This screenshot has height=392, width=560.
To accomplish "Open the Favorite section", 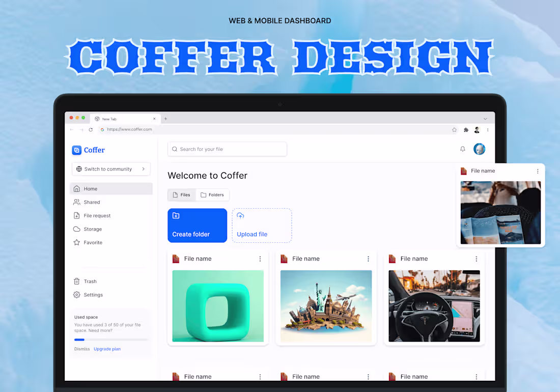I will click(x=93, y=242).
